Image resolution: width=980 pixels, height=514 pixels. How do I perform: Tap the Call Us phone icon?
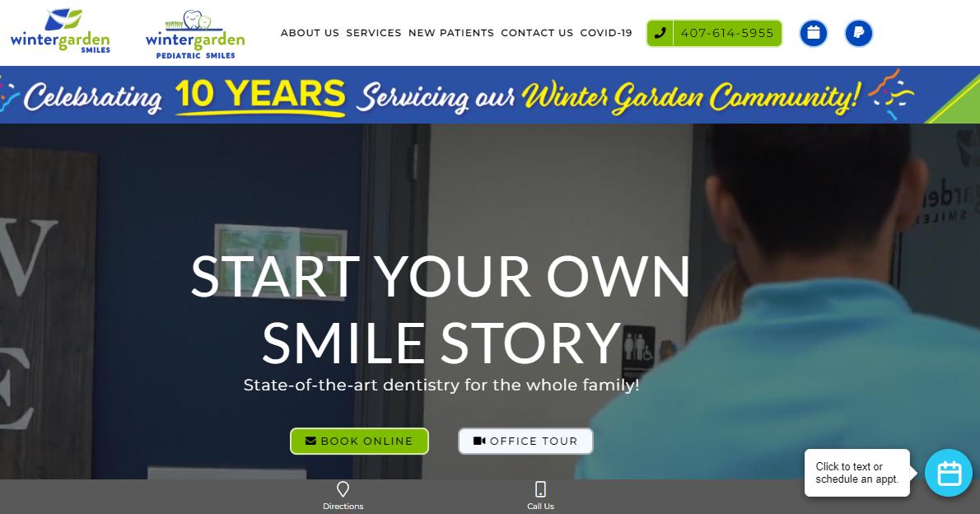[540, 489]
